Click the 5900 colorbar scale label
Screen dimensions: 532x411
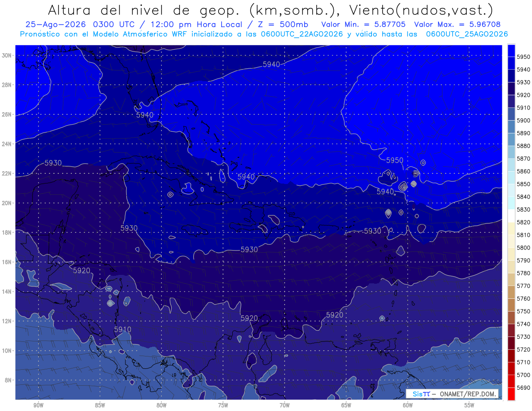[524, 121]
